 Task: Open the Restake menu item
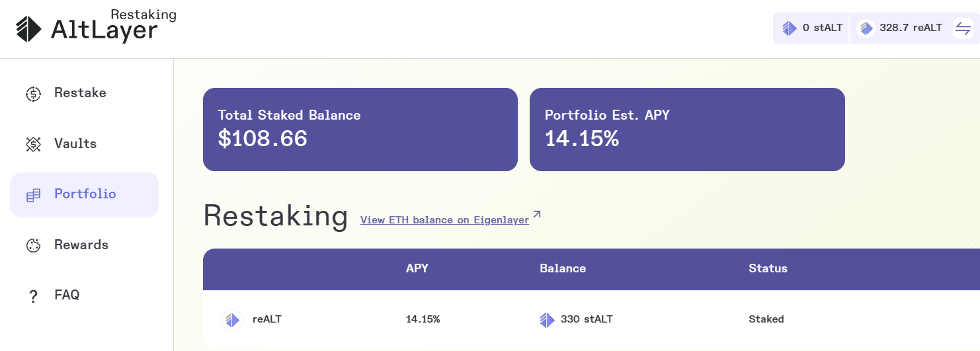pyautogui.click(x=80, y=93)
